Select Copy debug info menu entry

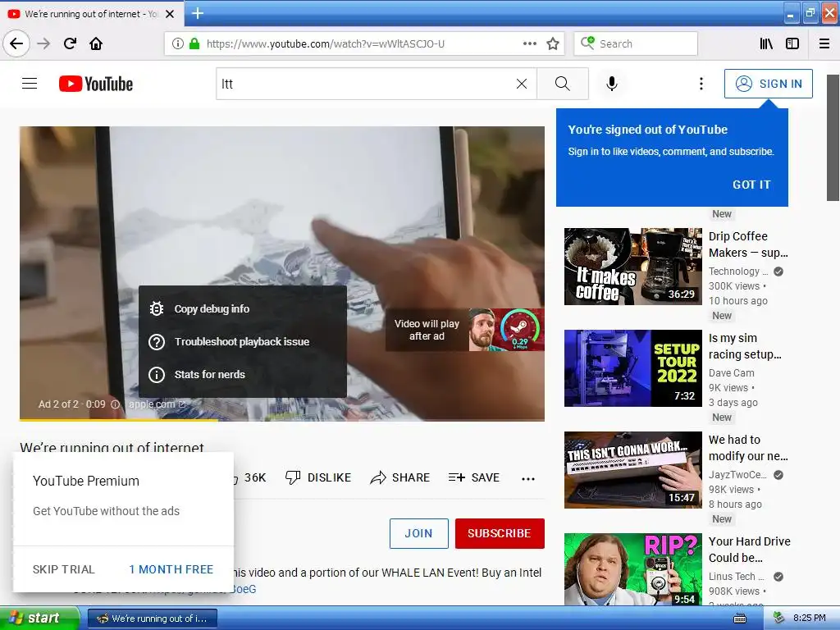tap(243, 308)
